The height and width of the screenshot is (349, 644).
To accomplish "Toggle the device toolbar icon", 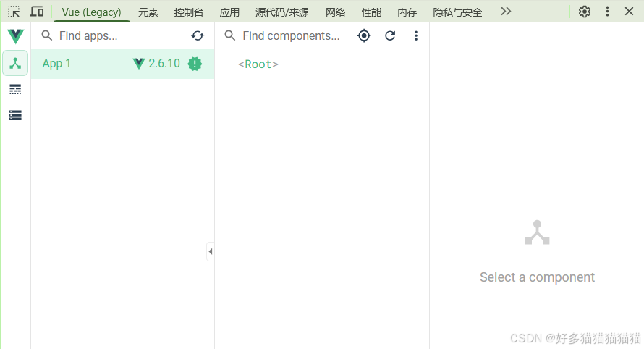I will (x=37, y=12).
